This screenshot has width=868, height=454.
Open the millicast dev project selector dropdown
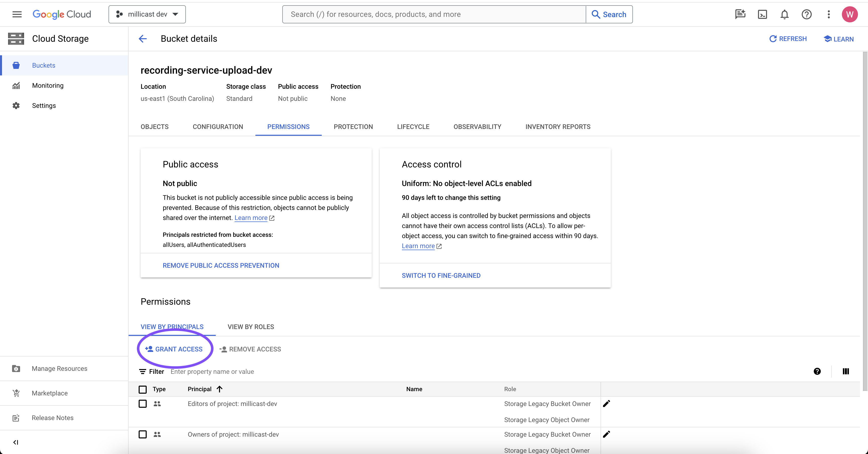click(x=147, y=14)
